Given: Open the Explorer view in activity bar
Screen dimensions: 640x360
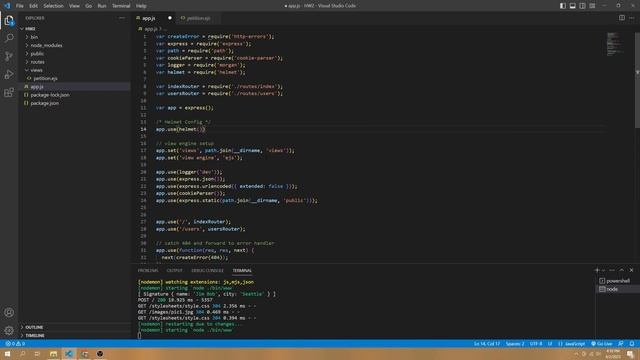Looking at the screenshot, I should point(9,20).
